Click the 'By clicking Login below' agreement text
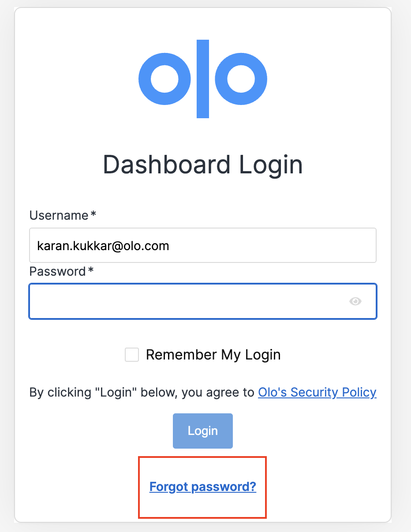411x532 pixels. 142,392
